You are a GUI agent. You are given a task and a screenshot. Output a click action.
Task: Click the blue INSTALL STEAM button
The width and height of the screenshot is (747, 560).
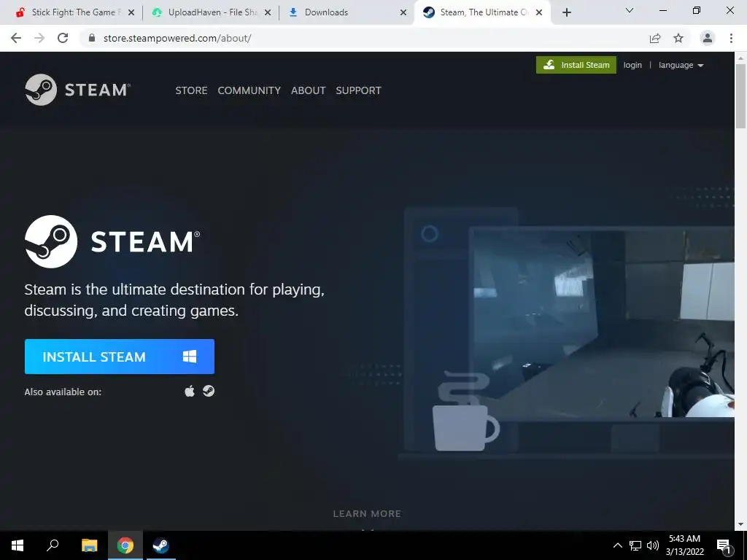[120, 357]
